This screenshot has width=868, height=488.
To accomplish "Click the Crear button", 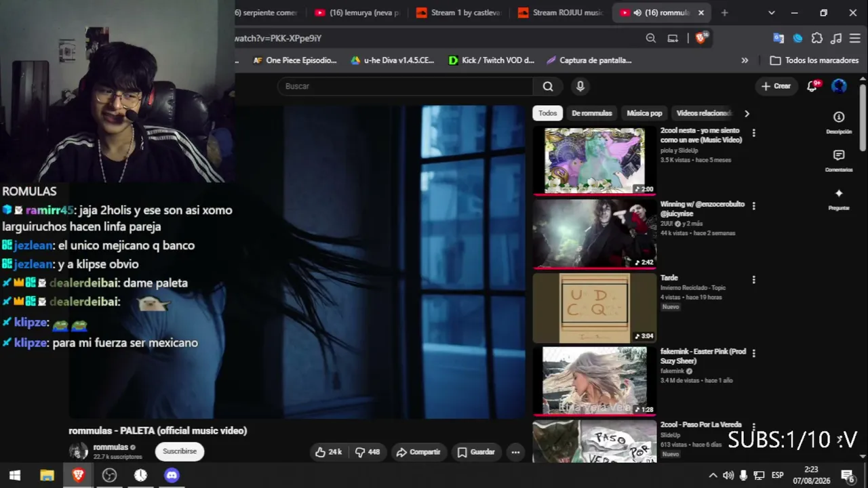I will click(776, 86).
